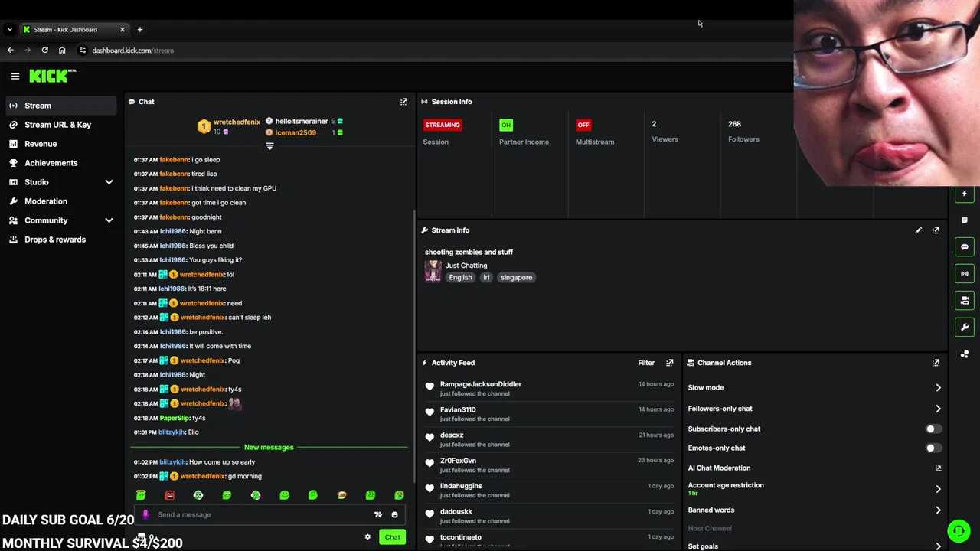The height and width of the screenshot is (551, 980).
Task: Click message "How come up so early"
Action: [222, 462]
